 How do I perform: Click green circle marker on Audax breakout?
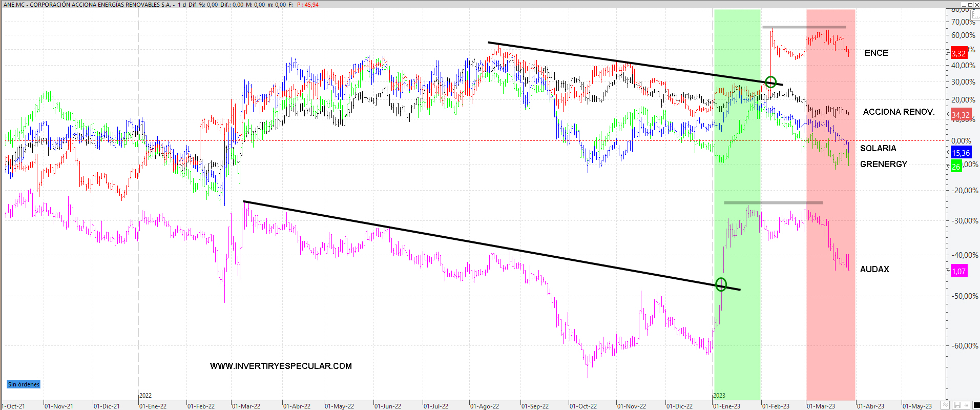click(721, 284)
